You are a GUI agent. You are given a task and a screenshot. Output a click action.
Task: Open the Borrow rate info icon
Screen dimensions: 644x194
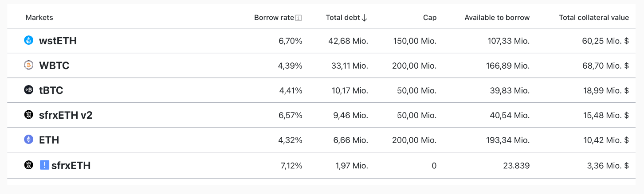298,18
